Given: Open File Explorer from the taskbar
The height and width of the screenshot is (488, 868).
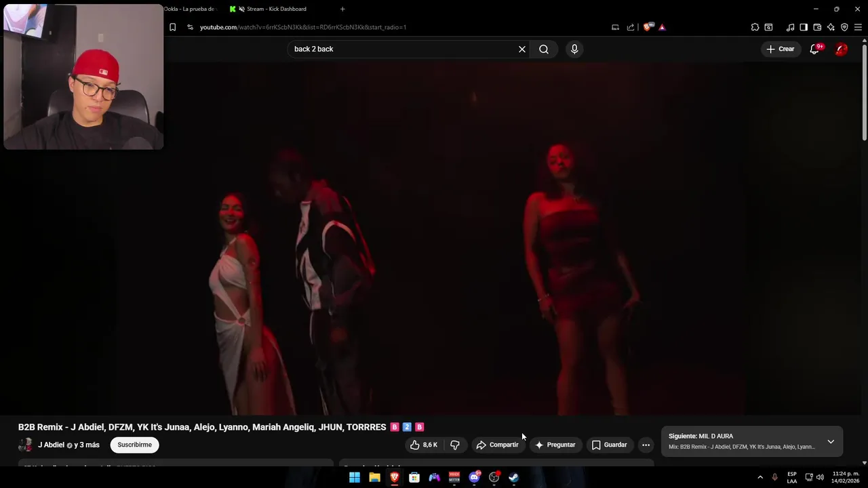Looking at the screenshot, I should point(374,477).
